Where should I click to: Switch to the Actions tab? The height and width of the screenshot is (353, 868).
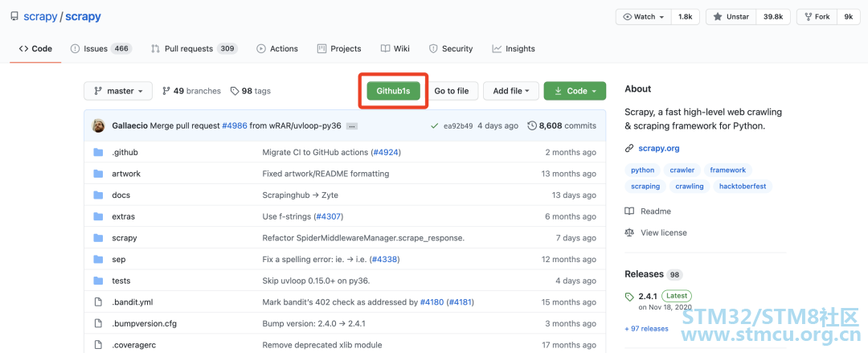coord(277,49)
